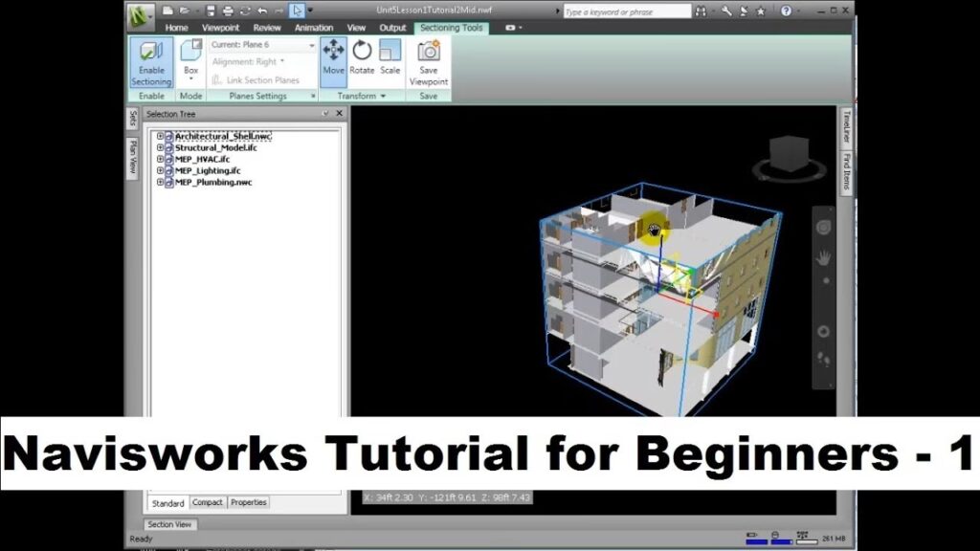Toggle the Enable Sectioning button

pyautogui.click(x=151, y=62)
